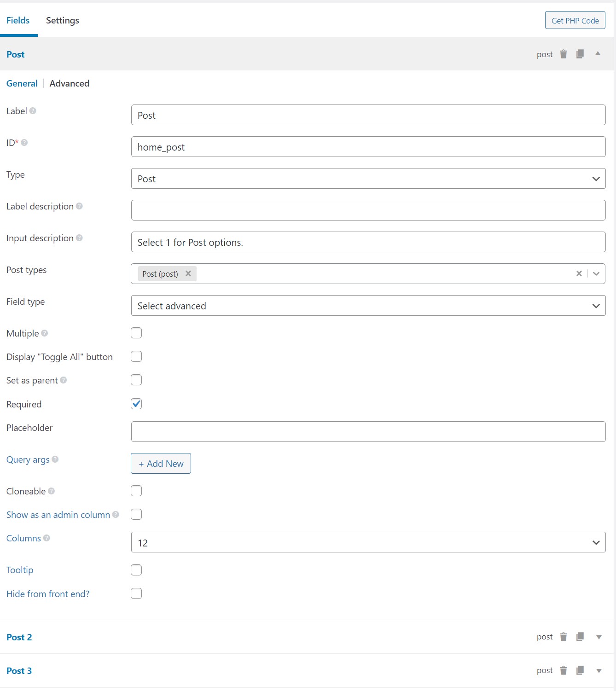
Task: Collapse the Post field panel
Action: [598, 54]
